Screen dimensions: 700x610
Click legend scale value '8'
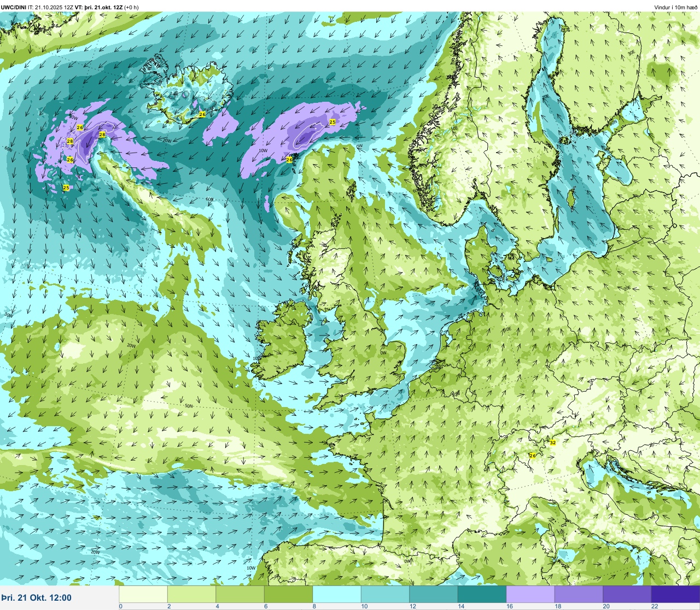314,606
